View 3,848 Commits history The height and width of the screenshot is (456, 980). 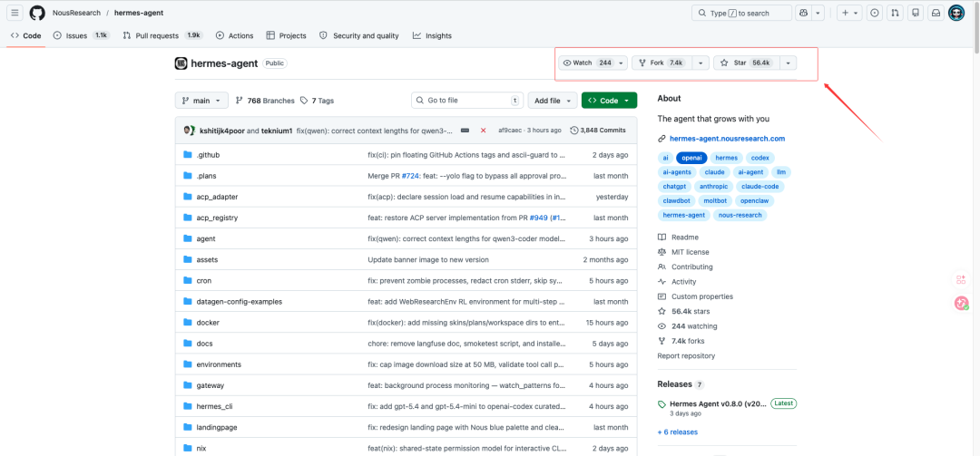(x=598, y=130)
